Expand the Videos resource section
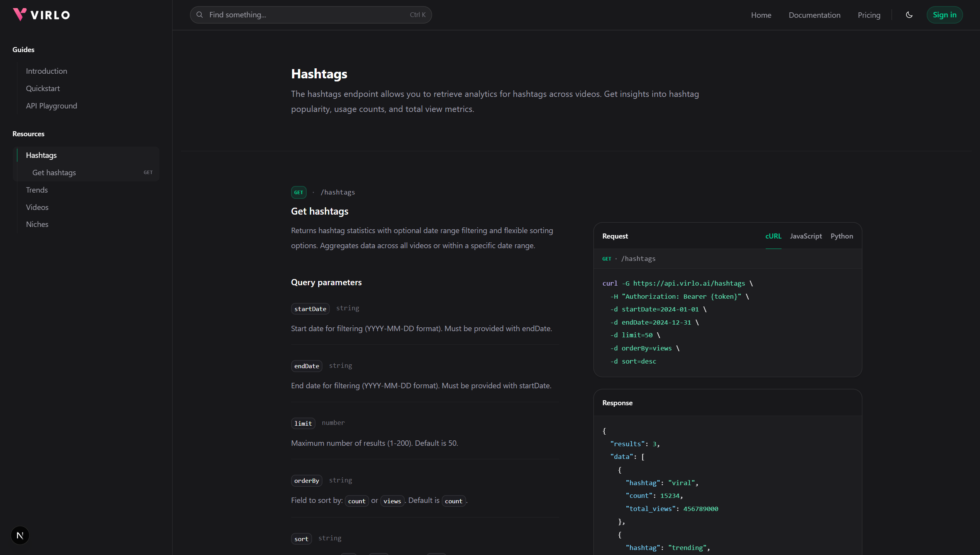Image resolution: width=980 pixels, height=555 pixels. (x=37, y=207)
